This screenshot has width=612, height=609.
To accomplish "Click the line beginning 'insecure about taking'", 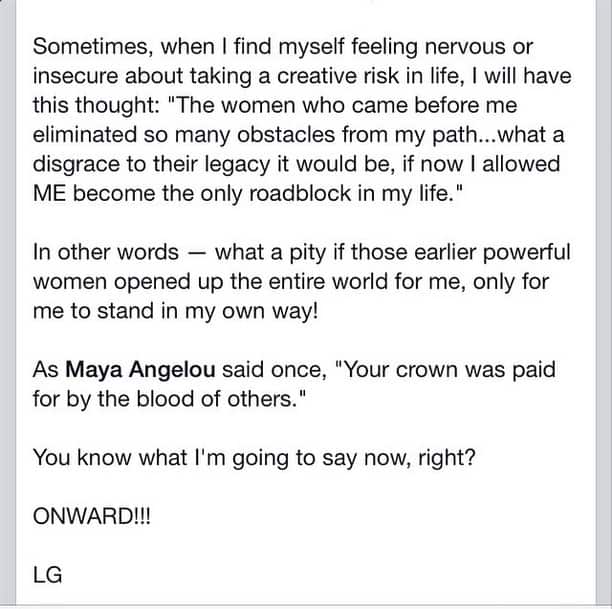I will coord(302,76).
